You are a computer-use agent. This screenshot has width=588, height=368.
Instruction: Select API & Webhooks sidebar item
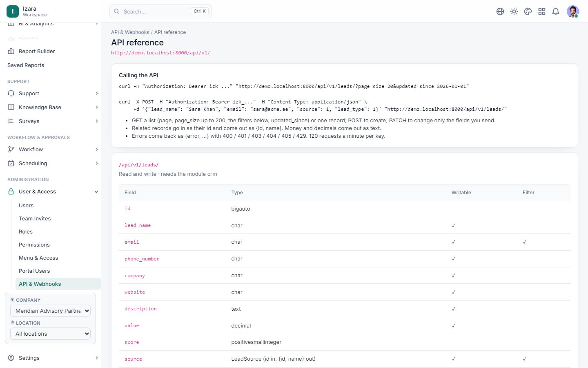tap(58, 284)
